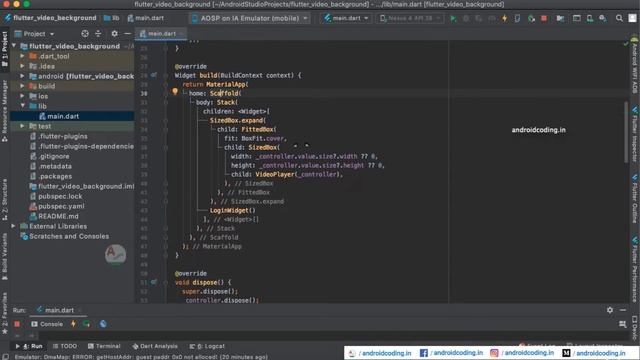Open the Logcat tool window

pos(207,346)
